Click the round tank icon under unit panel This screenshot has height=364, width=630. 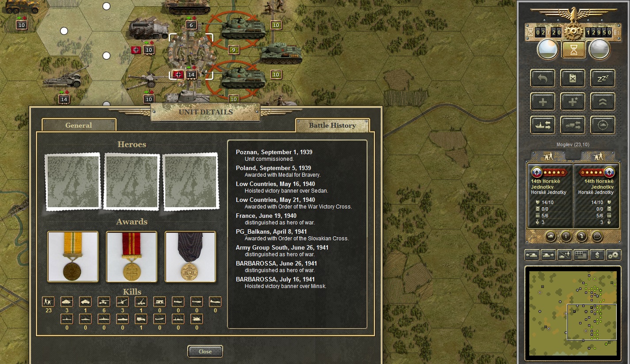[x=550, y=236]
